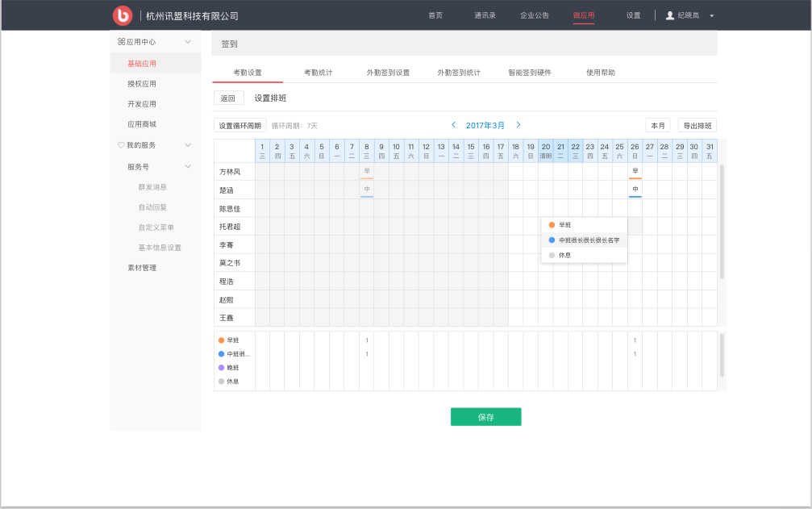Image resolution: width=812 pixels, height=509 pixels.
Task: Click the green 保存 button
Action: 485,417
